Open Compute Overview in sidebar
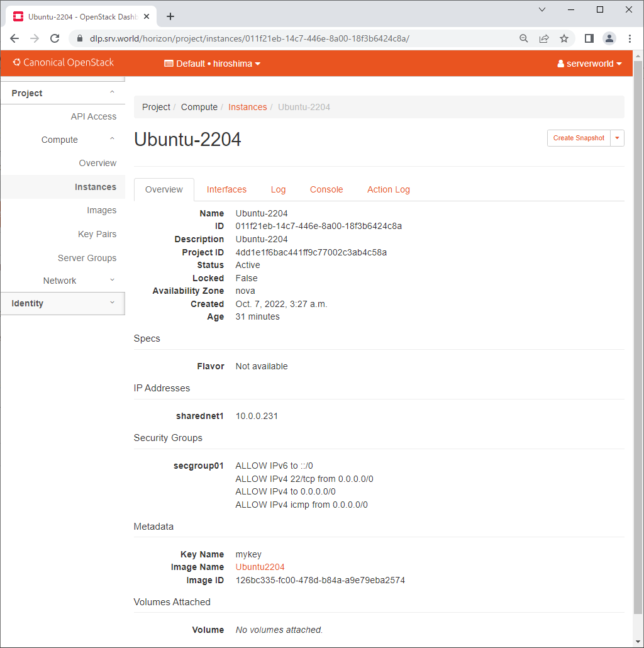This screenshot has width=644, height=648. [x=97, y=163]
